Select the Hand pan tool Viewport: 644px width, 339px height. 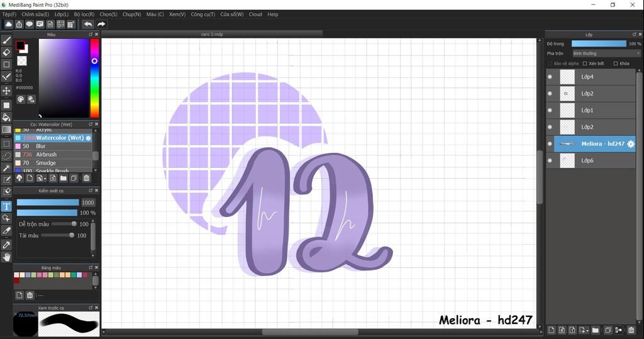point(6,257)
